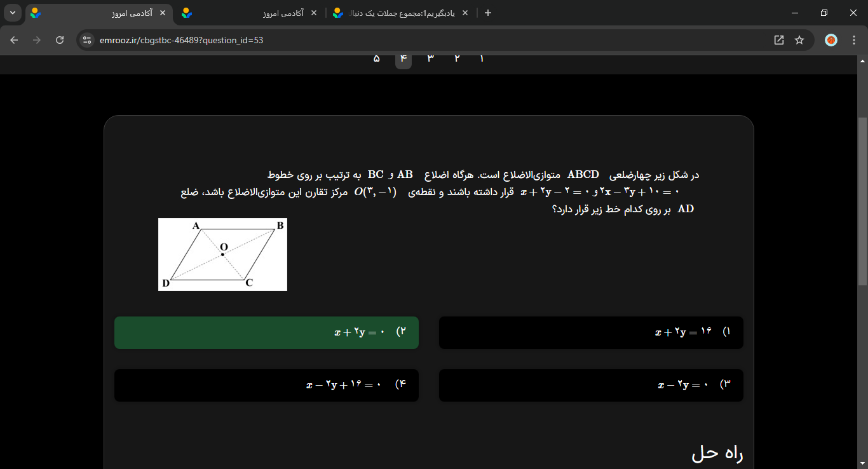Go to question number ۱

point(482,58)
